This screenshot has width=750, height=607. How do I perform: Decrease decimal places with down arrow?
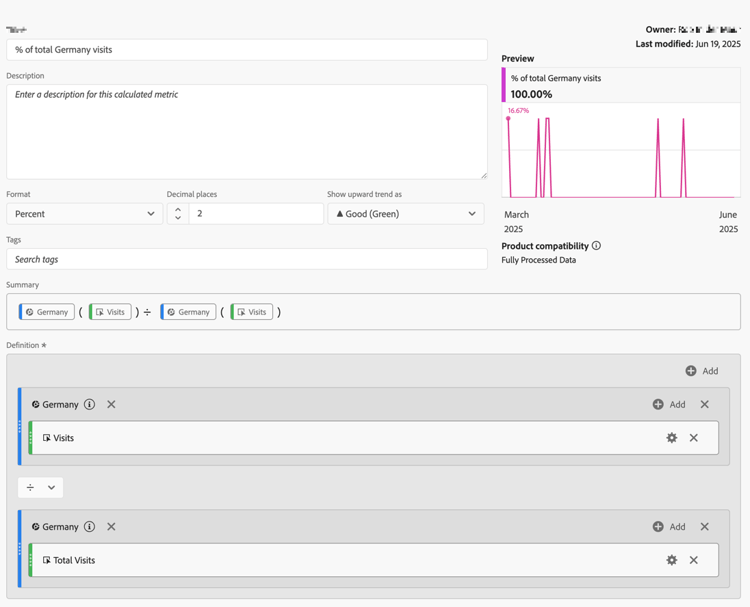tap(178, 218)
